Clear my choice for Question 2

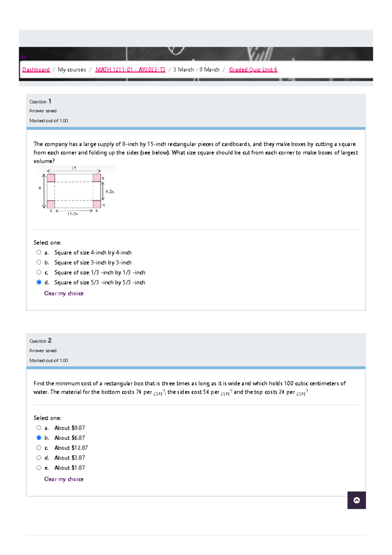[x=64, y=479]
